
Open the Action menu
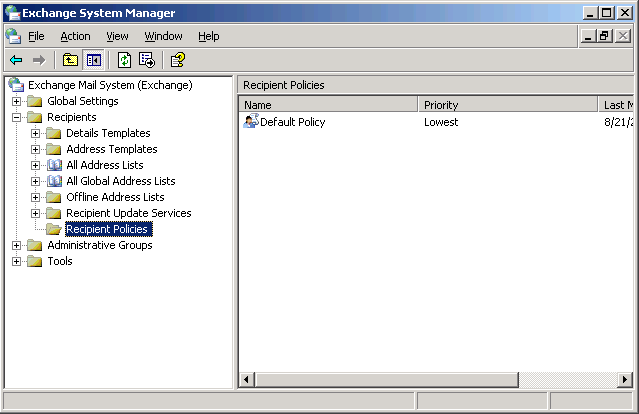(x=75, y=36)
